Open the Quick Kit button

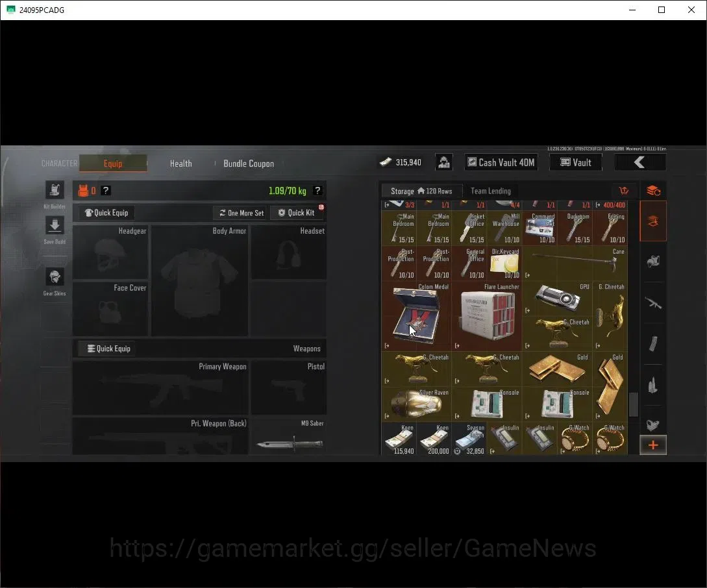[297, 213]
